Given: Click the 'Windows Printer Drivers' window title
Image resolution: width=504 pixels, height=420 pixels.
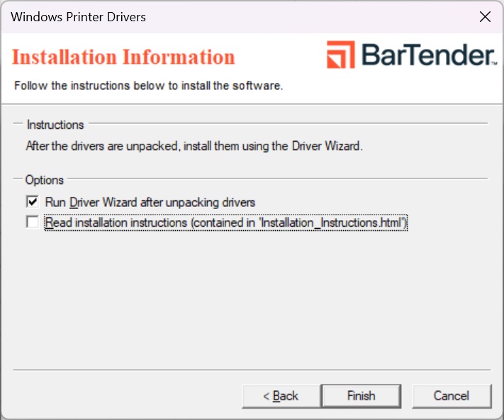Looking at the screenshot, I should [x=79, y=16].
